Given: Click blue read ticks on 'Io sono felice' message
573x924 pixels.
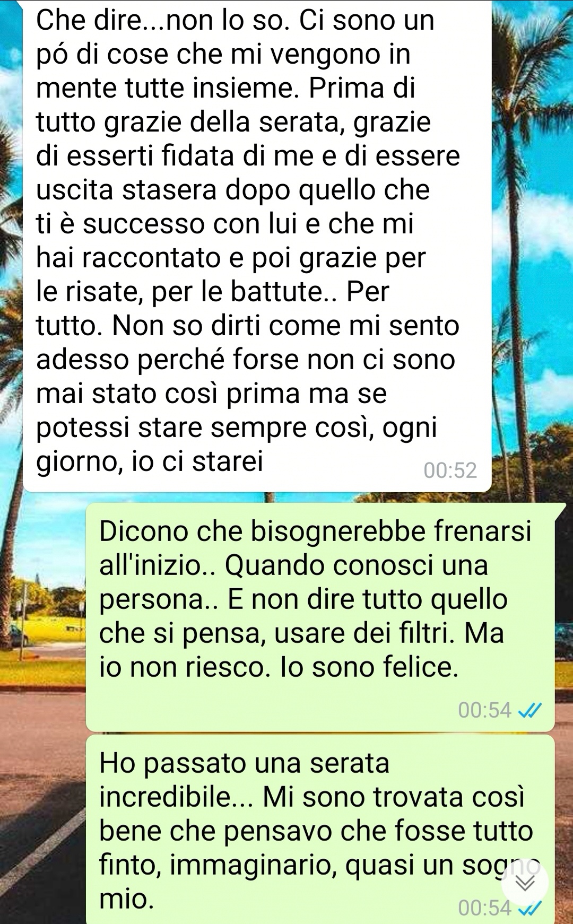Looking at the screenshot, I should (x=530, y=710).
